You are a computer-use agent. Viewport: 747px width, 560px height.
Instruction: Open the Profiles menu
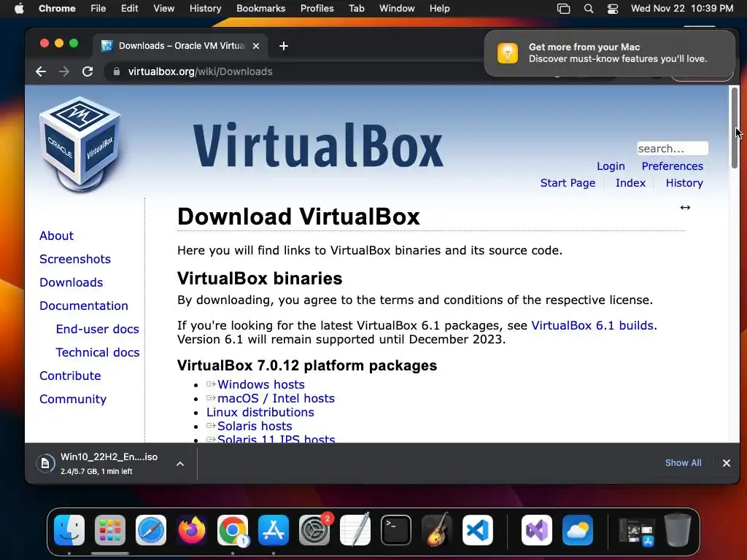[x=317, y=8]
